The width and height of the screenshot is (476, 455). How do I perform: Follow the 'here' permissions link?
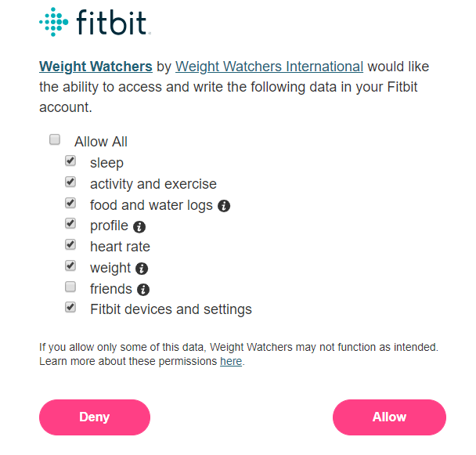tap(231, 362)
